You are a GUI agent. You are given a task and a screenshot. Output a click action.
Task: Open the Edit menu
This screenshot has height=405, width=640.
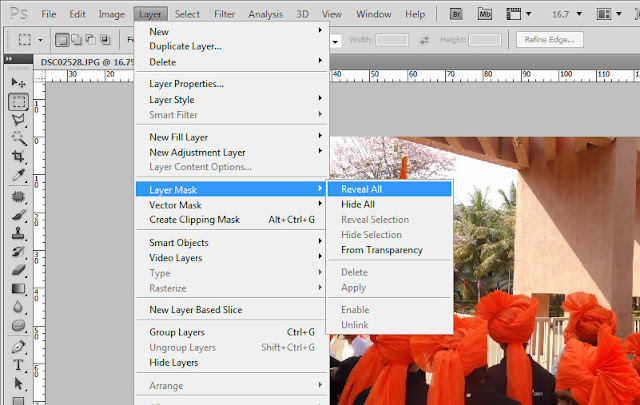(x=77, y=14)
